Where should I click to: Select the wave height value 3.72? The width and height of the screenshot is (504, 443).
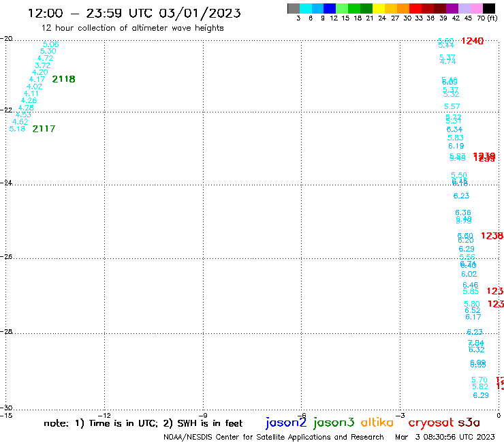coord(42,65)
